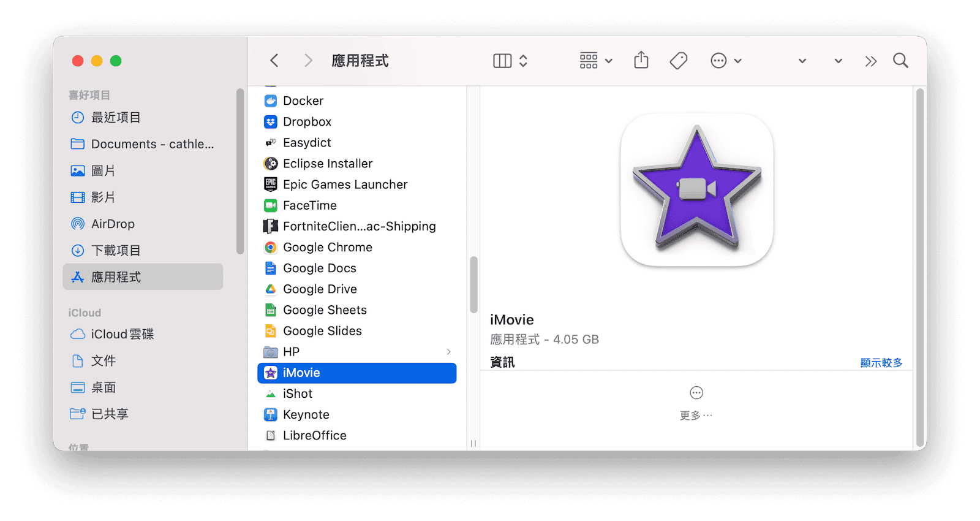
Task: Select 影片 in the sidebar
Action: pos(143,197)
